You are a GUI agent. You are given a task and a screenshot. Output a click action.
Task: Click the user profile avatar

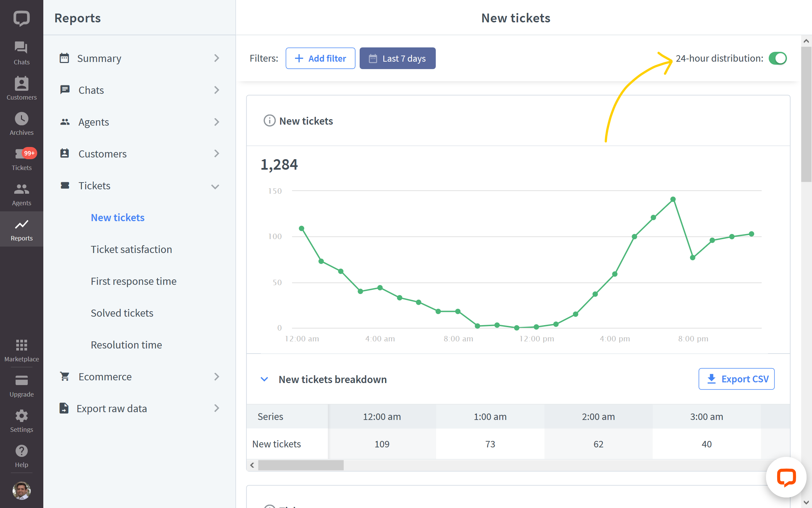pyautogui.click(x=21, y=490)
